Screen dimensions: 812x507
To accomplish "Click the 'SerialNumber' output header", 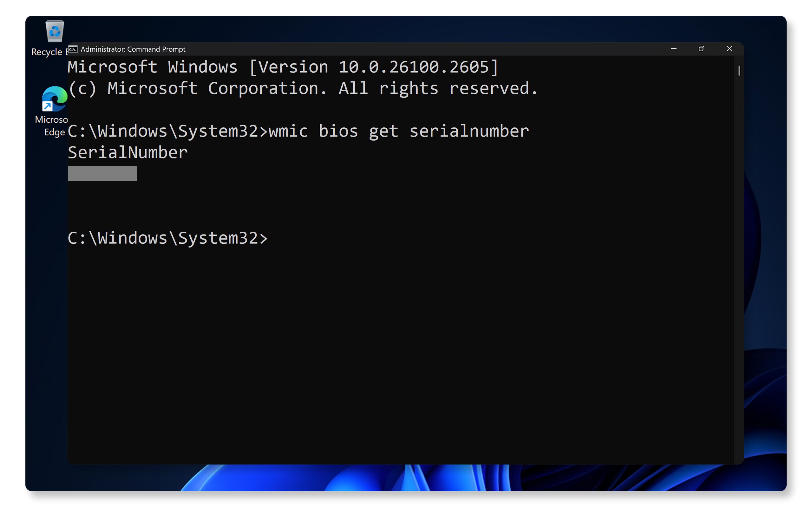I will point(128,152).
